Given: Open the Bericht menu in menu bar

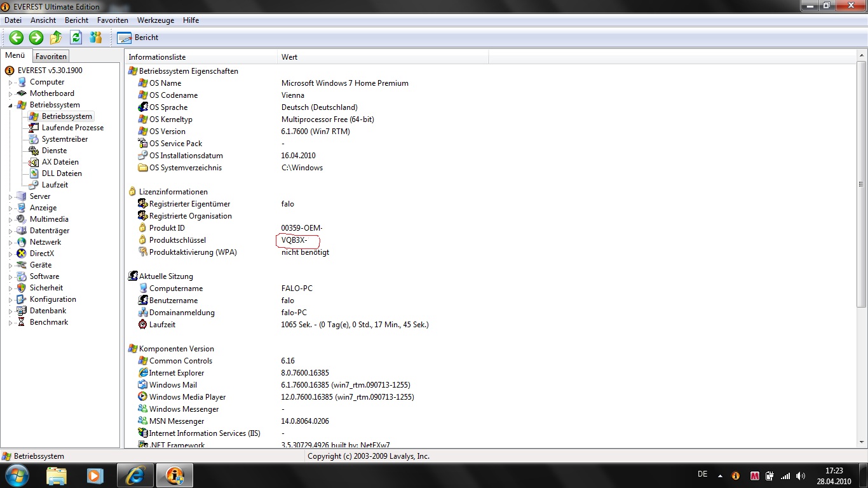Looking at the screenshot, I should click(x=76, y=20).
